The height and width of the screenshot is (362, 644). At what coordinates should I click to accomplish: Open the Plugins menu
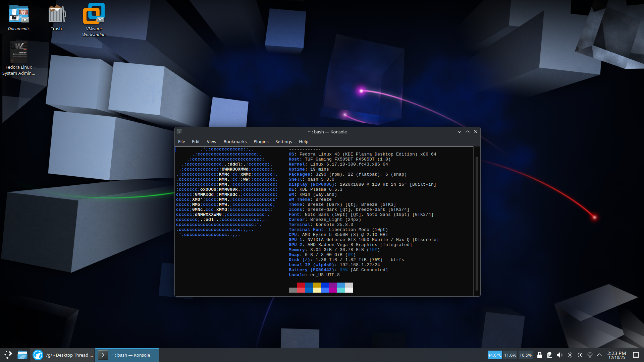coord(261,141)
